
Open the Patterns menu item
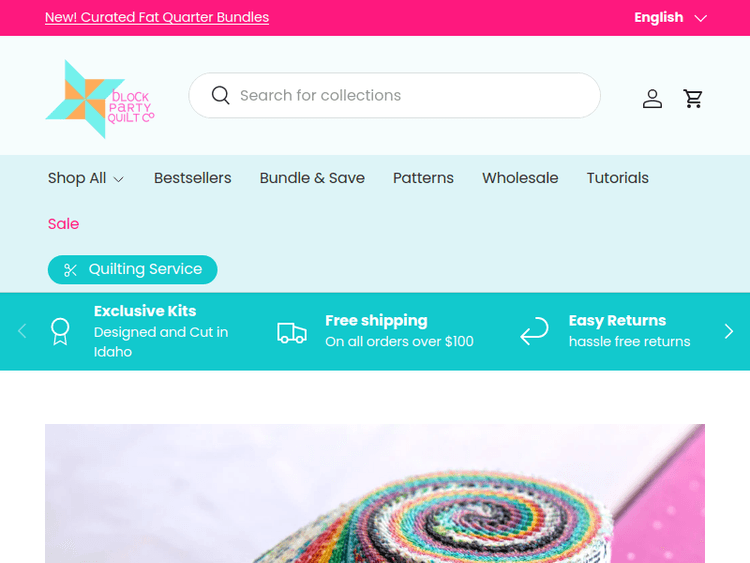pyautogui.click(x=423, y=178)
